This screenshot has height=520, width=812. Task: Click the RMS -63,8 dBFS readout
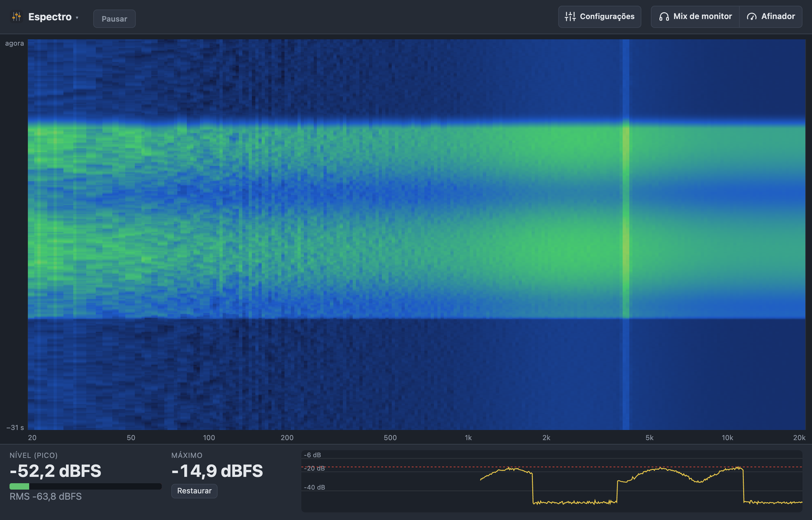(46, 497)
